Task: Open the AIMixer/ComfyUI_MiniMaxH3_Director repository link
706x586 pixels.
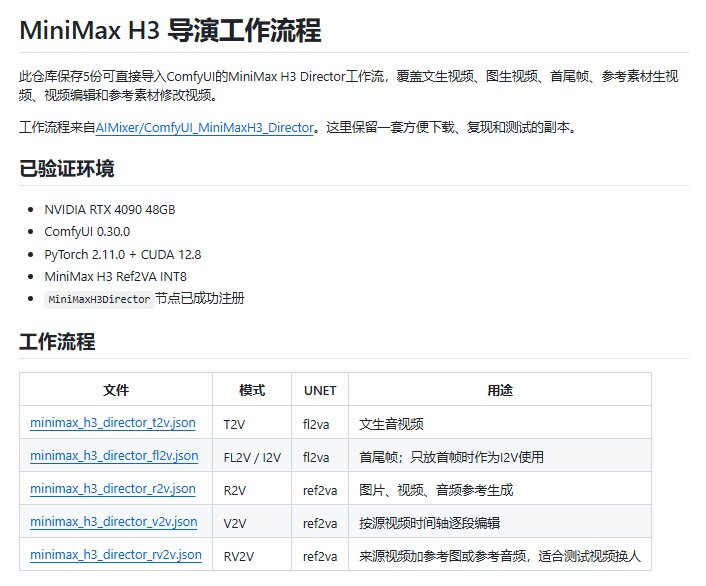Action: pos(204,127)
